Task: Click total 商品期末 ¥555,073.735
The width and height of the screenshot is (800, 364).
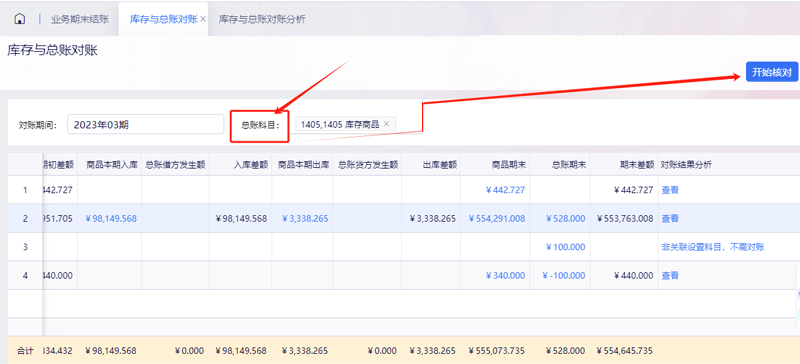Action: click(x=497, y=351)
